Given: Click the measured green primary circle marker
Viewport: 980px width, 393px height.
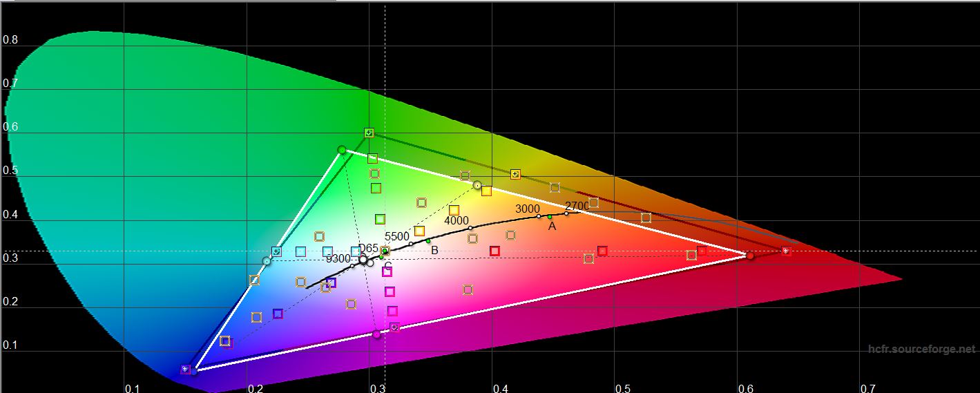Looking at the screenshot, I should point(342,150).
